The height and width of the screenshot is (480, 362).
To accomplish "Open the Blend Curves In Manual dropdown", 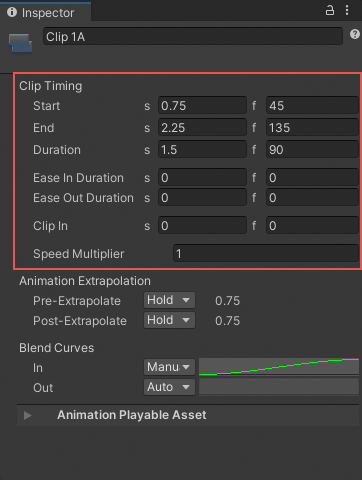I will 169,367.
